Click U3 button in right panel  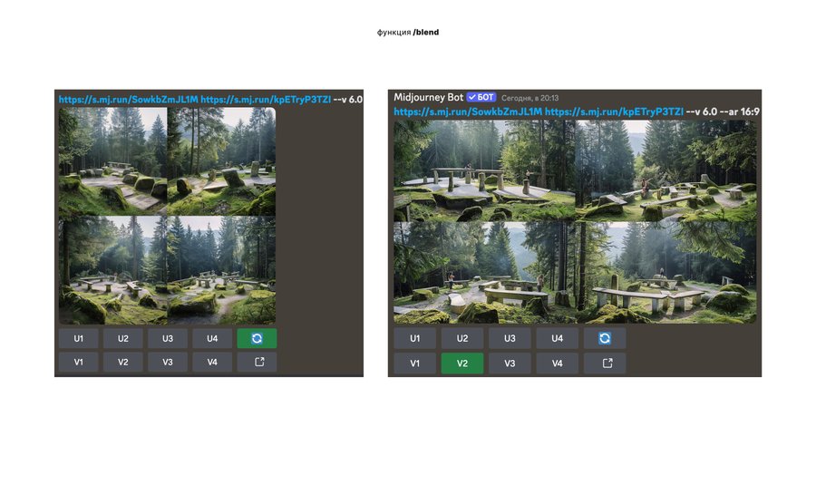point(510,339)
